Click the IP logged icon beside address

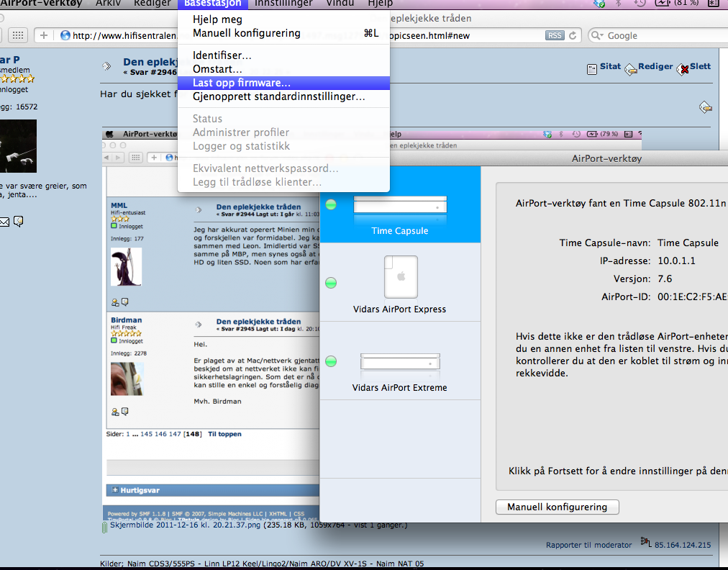(x=646, y=542)
